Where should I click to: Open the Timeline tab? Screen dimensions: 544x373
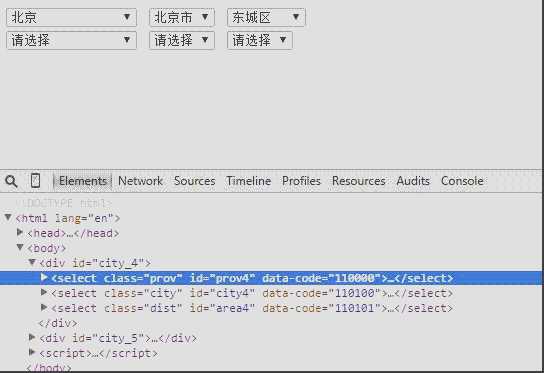click(248, 181)
